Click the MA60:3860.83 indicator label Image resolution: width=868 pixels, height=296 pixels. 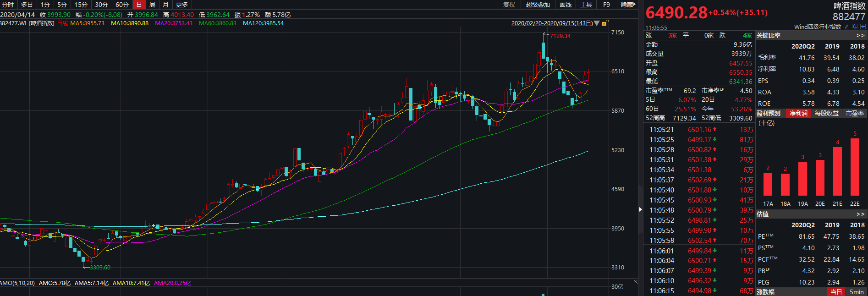coord(218,23)
